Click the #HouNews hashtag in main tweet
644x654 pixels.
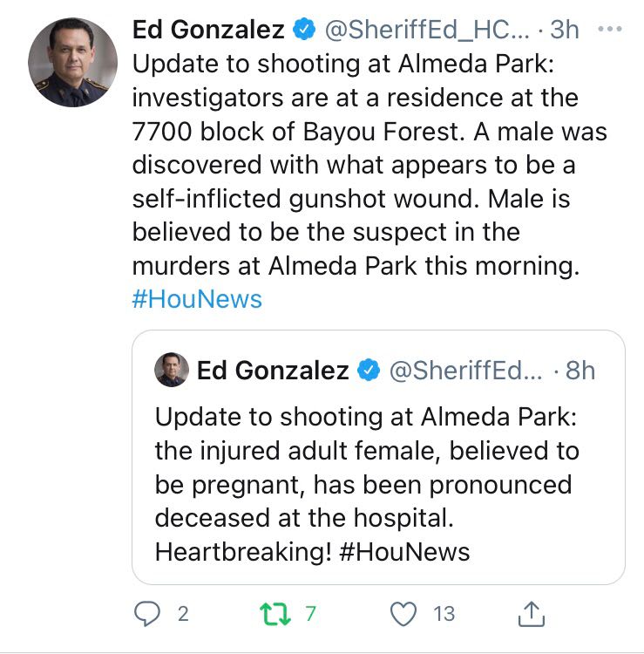point(197,299)
